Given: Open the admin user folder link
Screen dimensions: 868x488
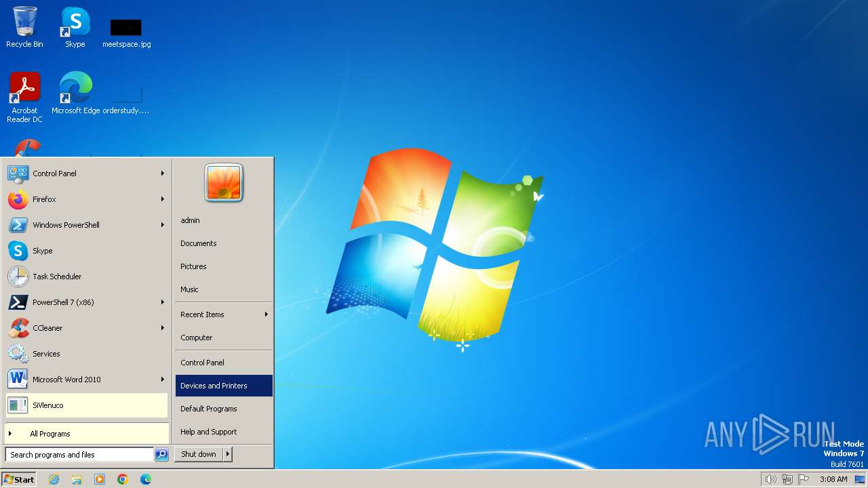Looking at the screenshot, I should tap(224, 220).
